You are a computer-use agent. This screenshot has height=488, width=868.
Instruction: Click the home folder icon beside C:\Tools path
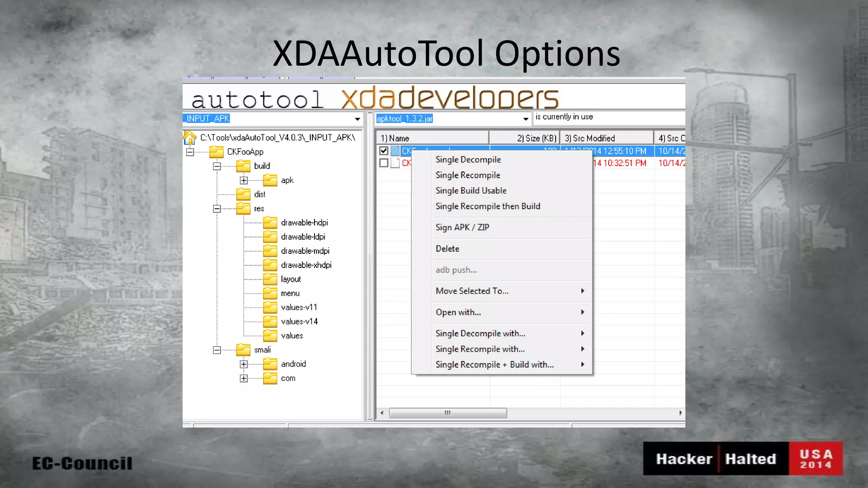pos(189,138)
